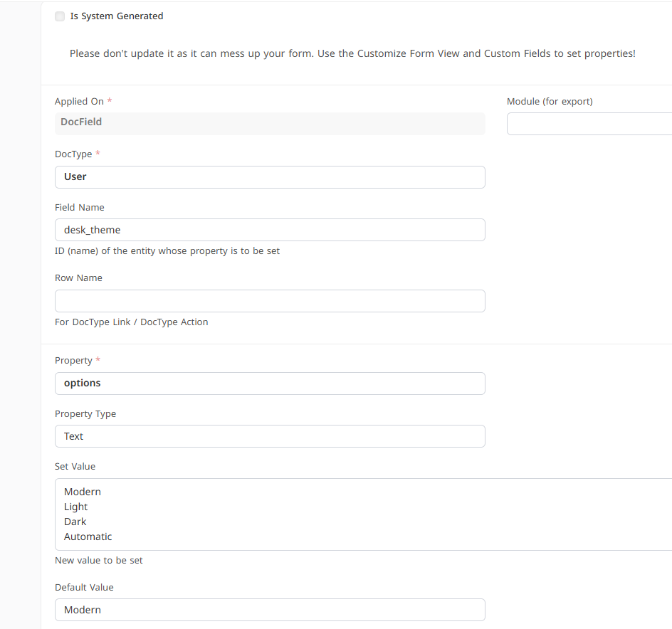This screenshot has height=629, width=672.
Task: Toggle the Is System Generated checkbox
Action: [x=60, y=16]
